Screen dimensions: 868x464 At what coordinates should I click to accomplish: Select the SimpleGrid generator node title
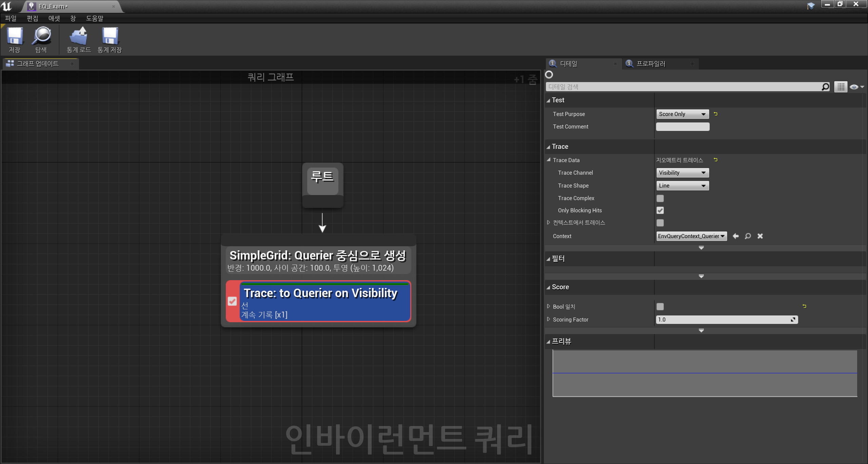coord(318,255)
